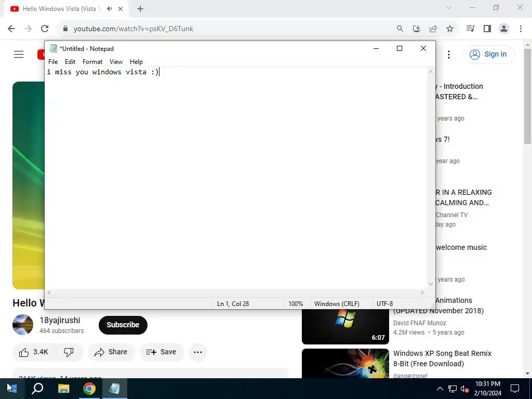Open YouTube hamburger guide menu
Image resolution: width=532 pixels, height=399 pixels.
pos(19,54)
